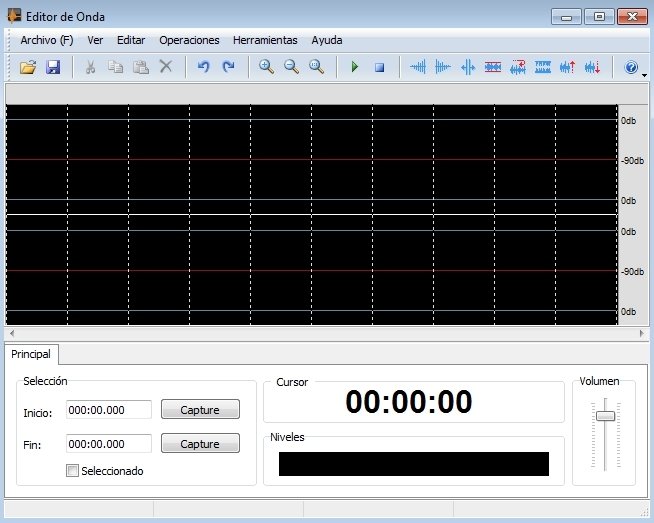
Task: Click the right arrow of waveform scrollbar
Action: point(641,333)
